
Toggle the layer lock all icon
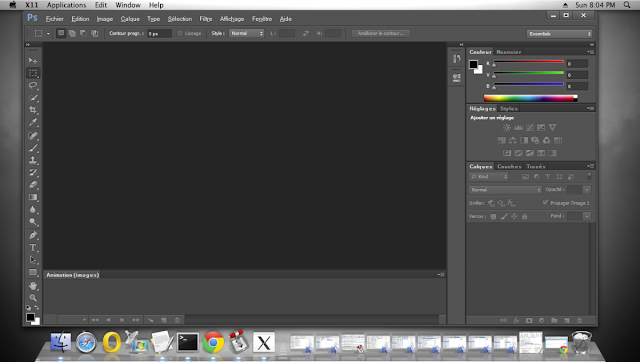pos(524,216)
